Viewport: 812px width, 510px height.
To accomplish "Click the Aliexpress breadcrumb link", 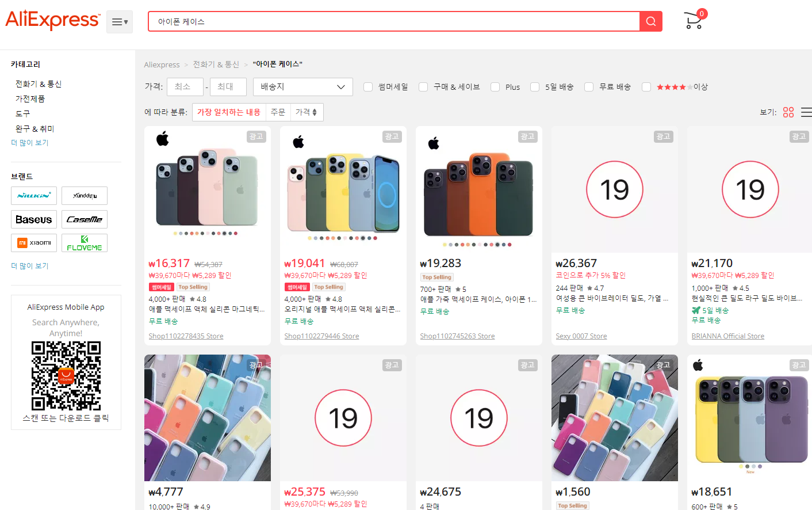I will (162, 64).
